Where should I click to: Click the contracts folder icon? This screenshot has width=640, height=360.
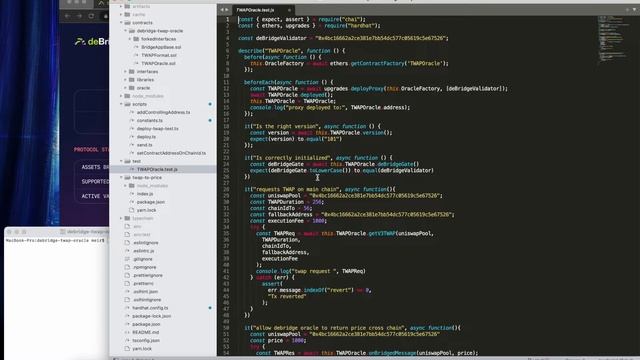tap(127, 22)
